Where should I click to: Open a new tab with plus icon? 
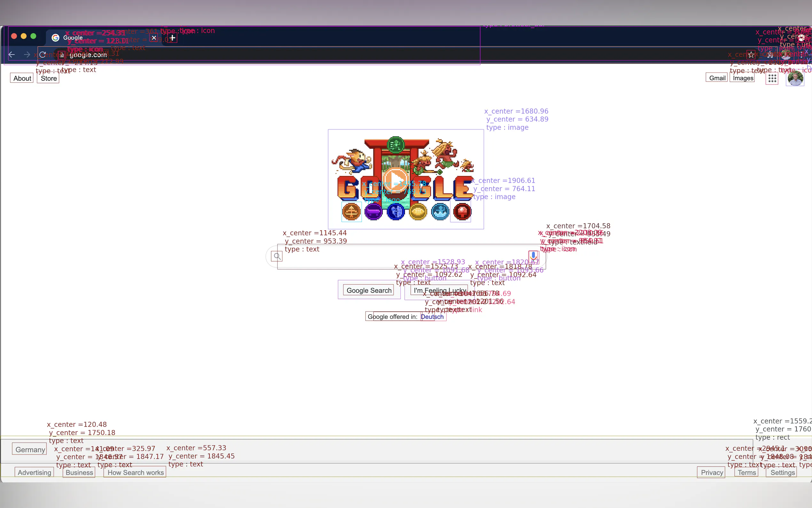(x=172, y=38)
